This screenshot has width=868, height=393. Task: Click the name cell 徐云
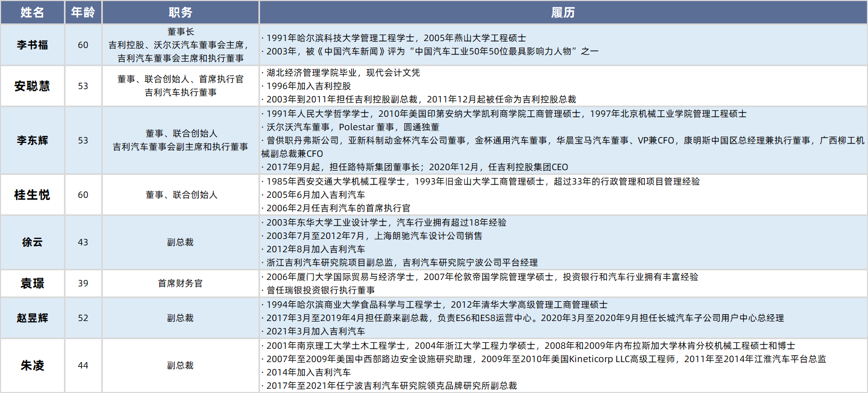click(33, 242)
